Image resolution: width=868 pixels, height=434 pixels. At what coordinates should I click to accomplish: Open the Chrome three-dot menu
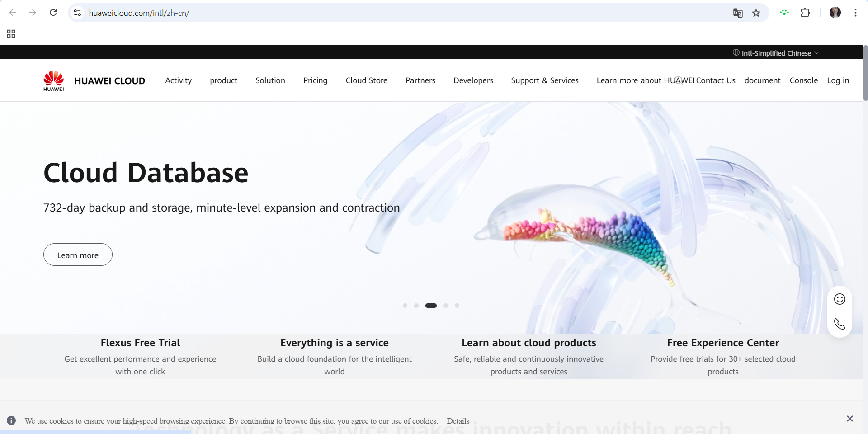coord(855,13)
